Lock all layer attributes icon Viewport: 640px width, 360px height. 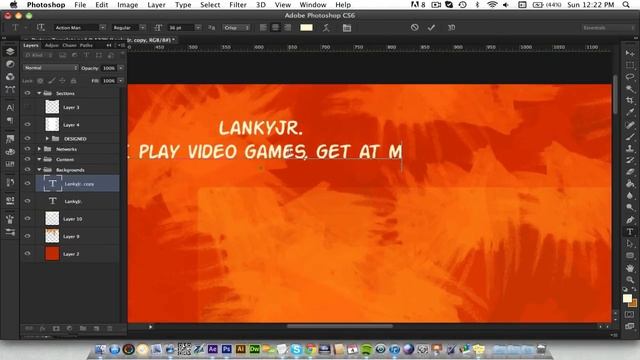pyautogui.click(x=73, y=81)
